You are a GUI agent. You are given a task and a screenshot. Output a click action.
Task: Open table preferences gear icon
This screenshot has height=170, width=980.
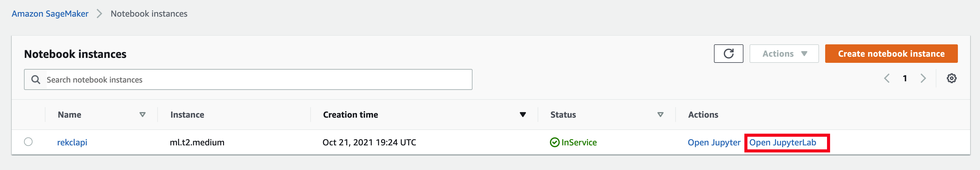pyautogui.click(x=951, y=78)
